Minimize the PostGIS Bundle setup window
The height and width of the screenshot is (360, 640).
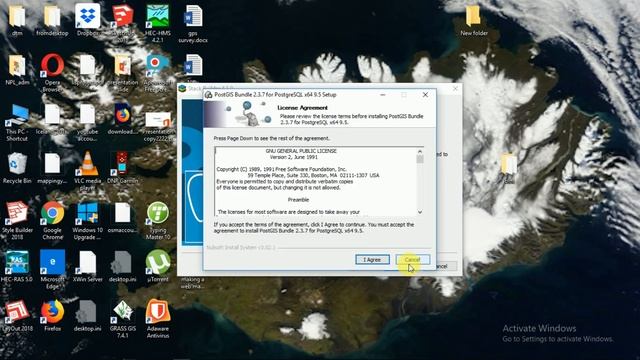coord(382,95)
